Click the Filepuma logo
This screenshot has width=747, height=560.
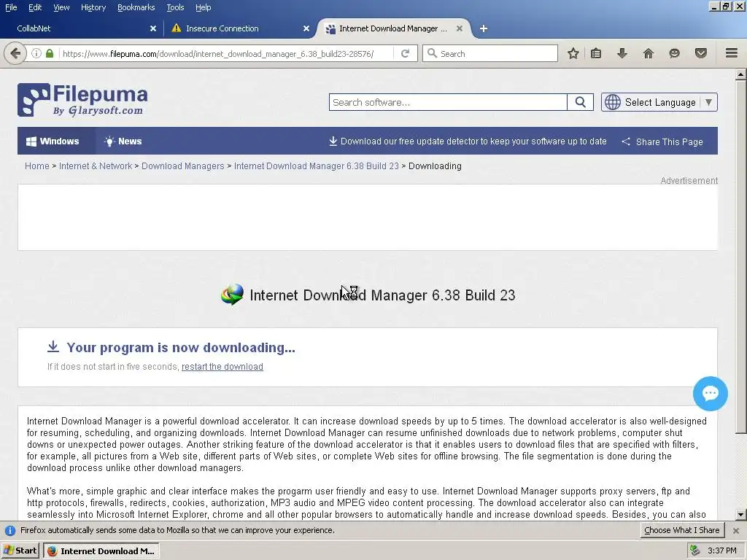(x=82, y=100)
